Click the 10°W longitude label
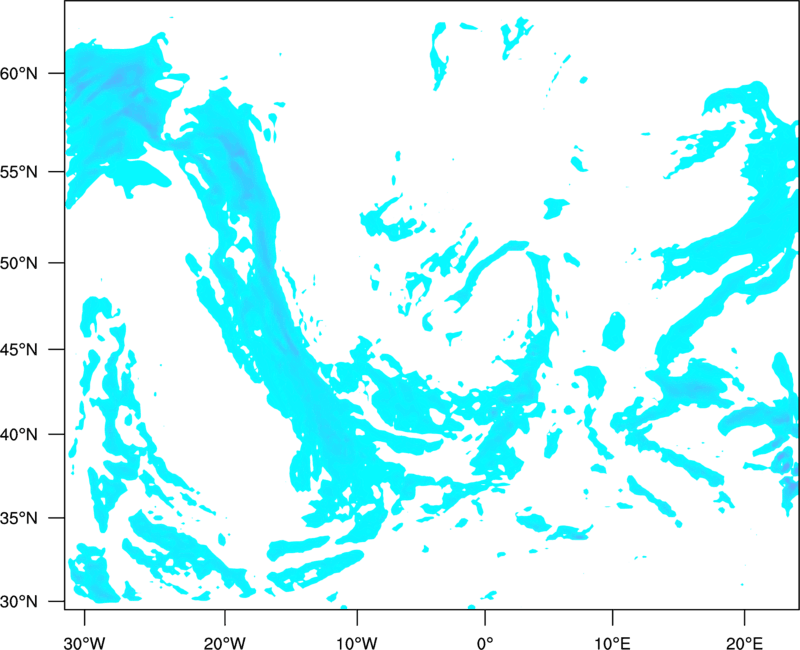The height and width of the screenshot is (650, 800). [357, 643]
